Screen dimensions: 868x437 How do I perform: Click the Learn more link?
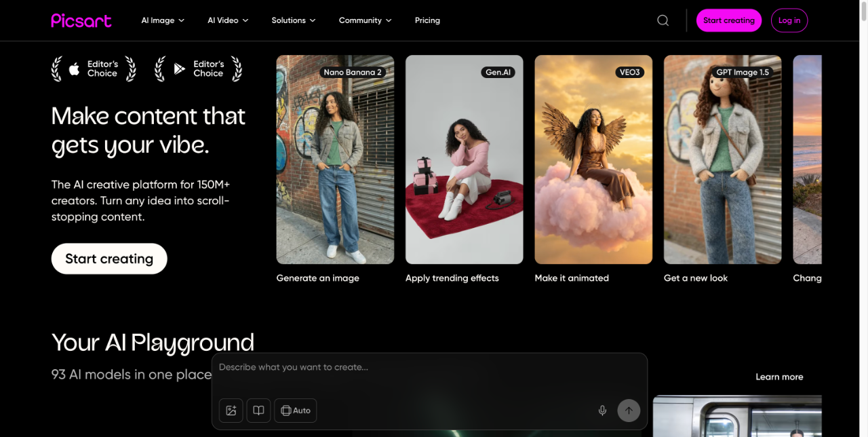(779, 377)
